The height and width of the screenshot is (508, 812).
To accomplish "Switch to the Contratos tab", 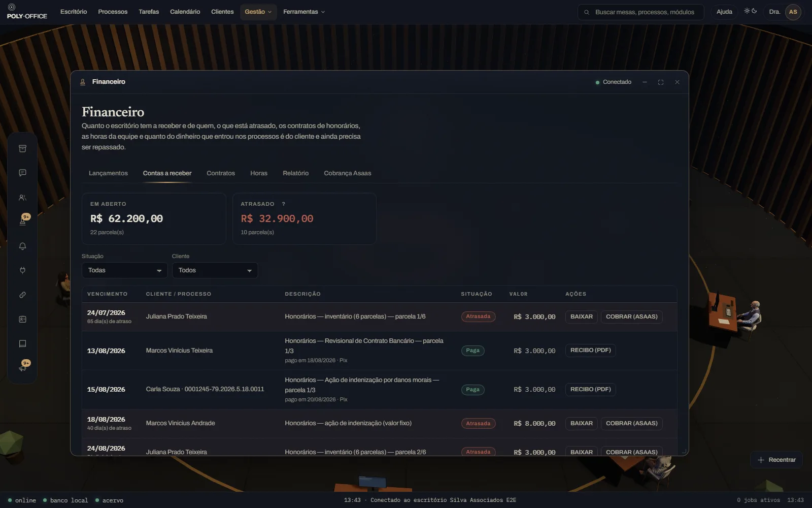I will coord(221,173).
